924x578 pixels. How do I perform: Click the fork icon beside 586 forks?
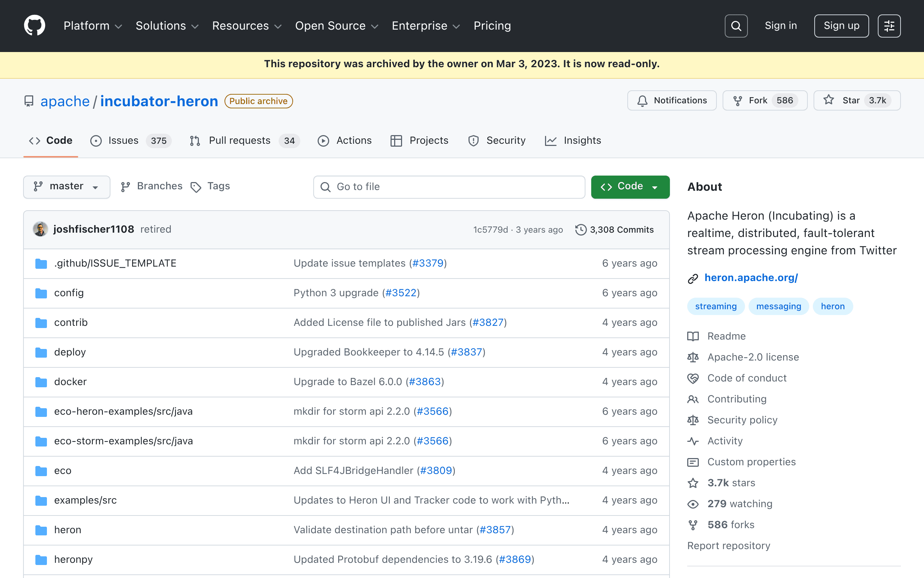point(693,525)
